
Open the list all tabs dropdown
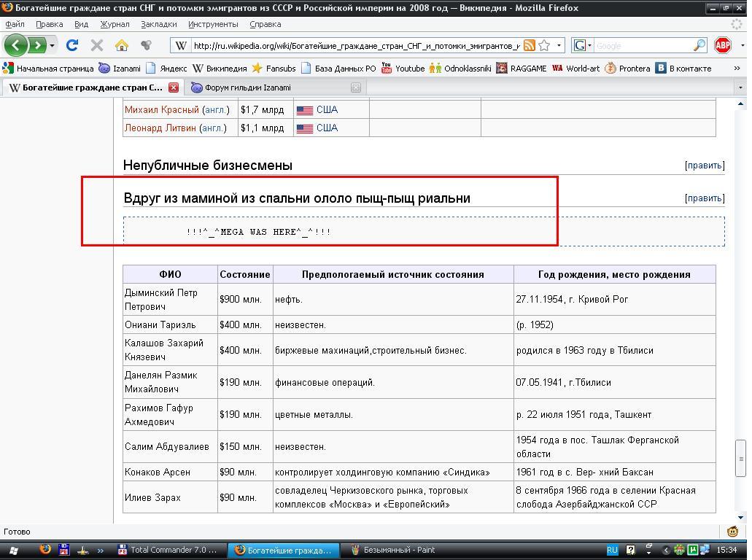(740, 87)
